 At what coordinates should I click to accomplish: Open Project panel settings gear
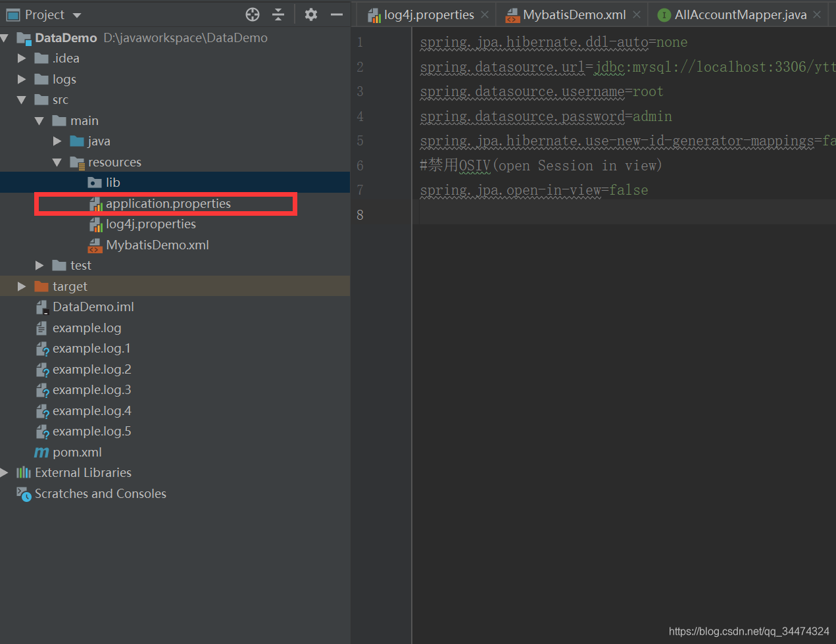311,14
